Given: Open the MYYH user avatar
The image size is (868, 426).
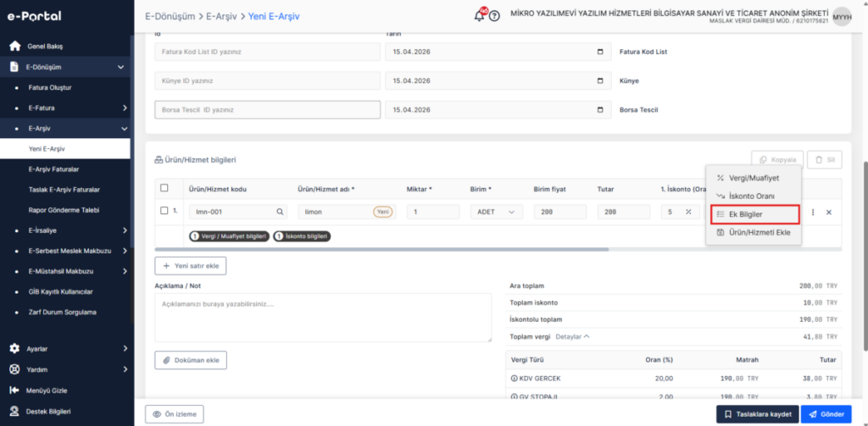Looking at the screenshot, I should [842, 16].
